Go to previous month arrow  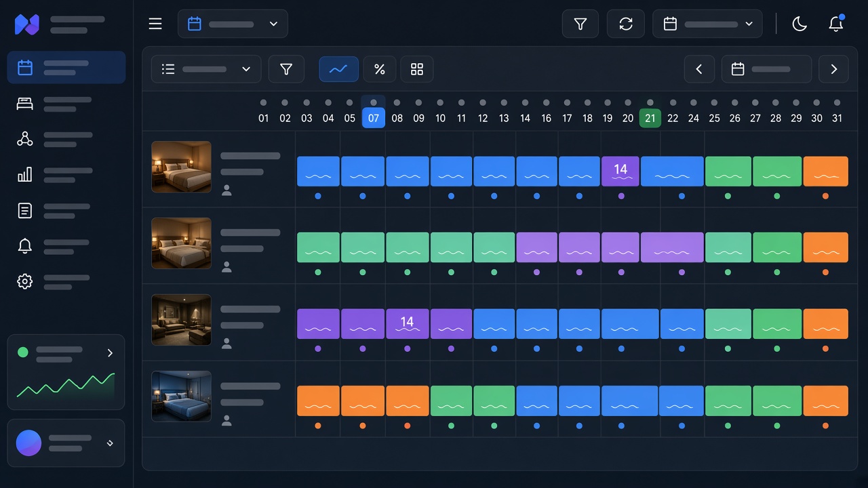click(x=699, y=69)
